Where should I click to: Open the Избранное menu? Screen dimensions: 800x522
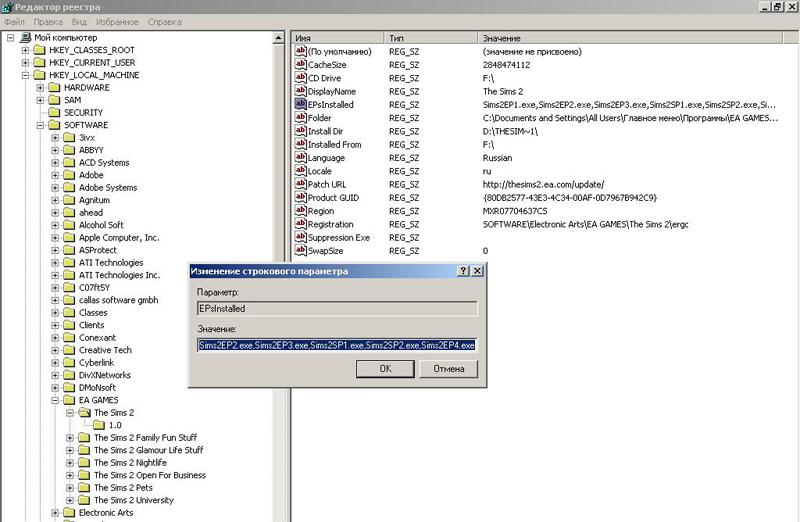119,20
